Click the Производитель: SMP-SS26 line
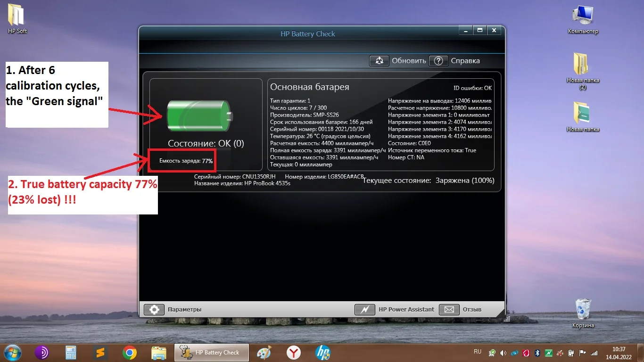644x362 pixels. tap(305, 115)
